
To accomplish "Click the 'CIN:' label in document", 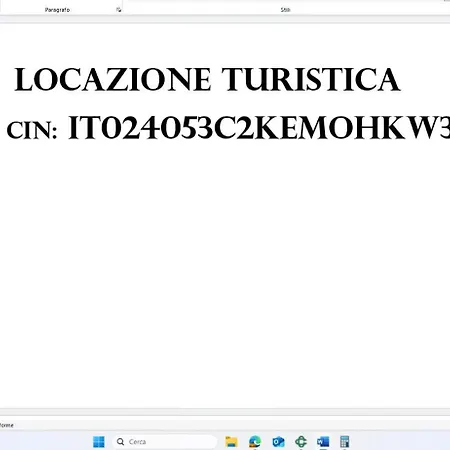I will [x=32, y=130].
